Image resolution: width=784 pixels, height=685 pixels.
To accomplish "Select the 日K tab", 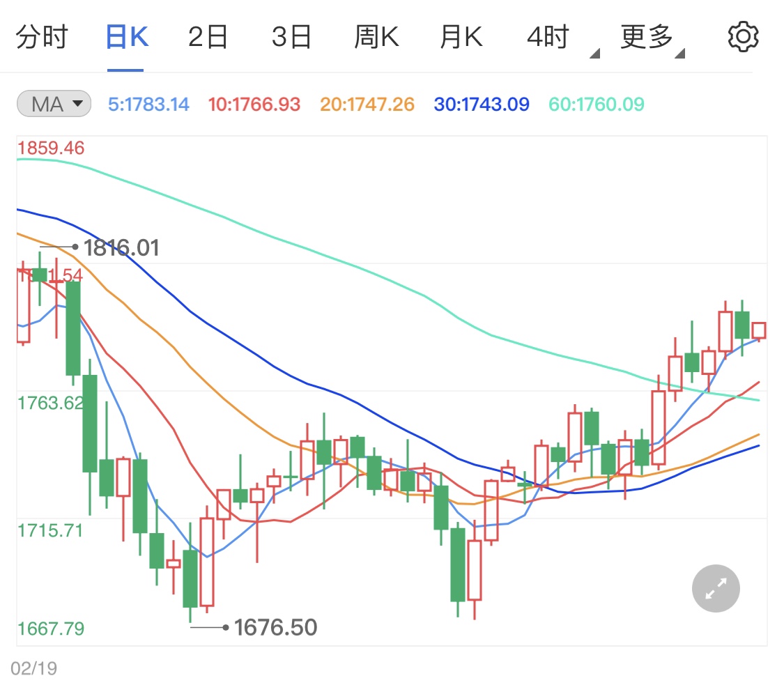I will (x=127, y=37).
